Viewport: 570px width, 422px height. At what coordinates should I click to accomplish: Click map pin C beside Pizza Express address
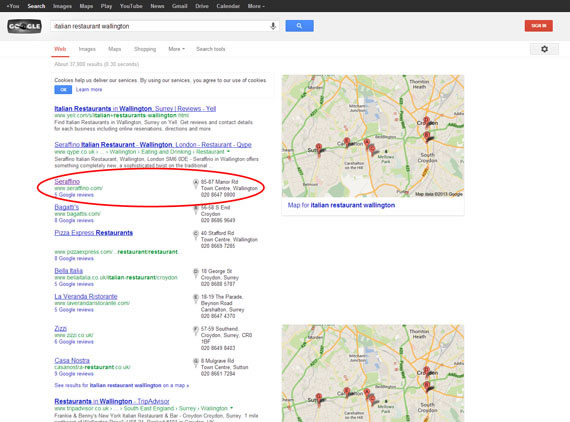196,235
